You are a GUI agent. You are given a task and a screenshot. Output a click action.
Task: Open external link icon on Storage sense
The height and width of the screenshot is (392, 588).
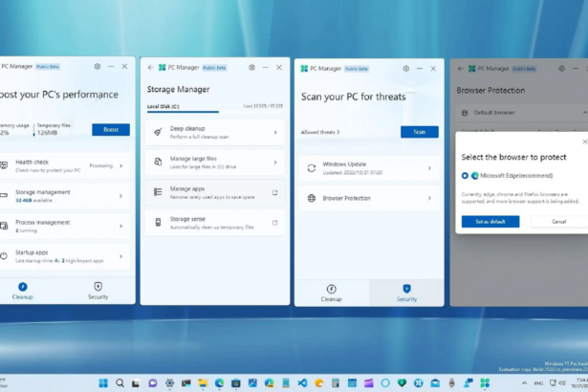click(274, 223)
